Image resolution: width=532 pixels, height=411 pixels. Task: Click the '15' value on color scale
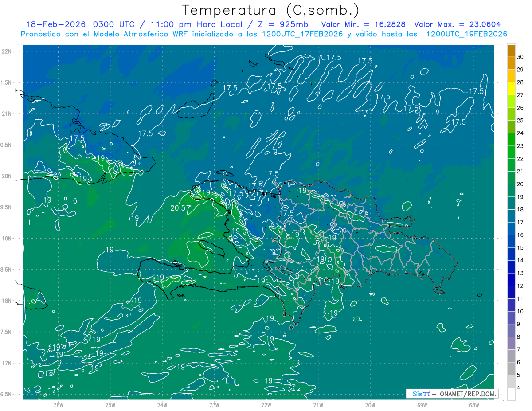(x=520, y=248)
